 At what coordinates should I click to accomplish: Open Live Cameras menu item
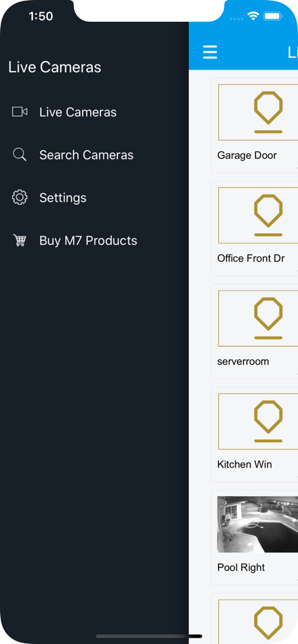click(x=78, y=112)
